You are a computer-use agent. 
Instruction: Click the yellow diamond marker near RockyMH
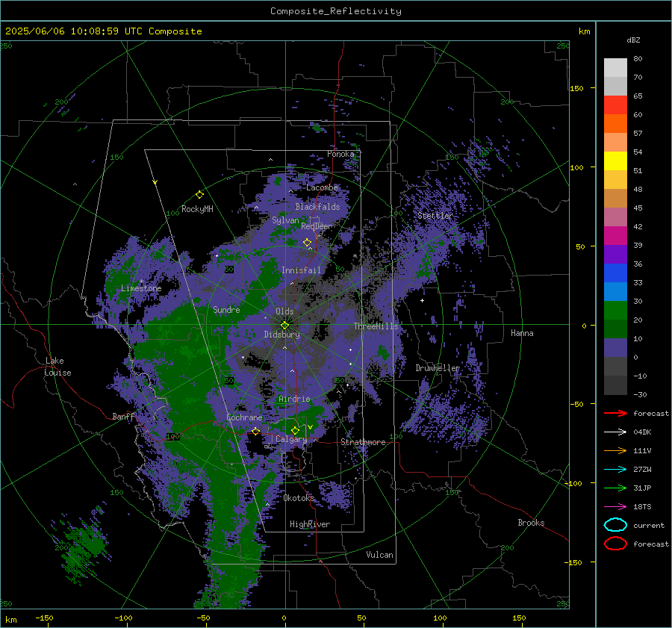pos(199,195)
